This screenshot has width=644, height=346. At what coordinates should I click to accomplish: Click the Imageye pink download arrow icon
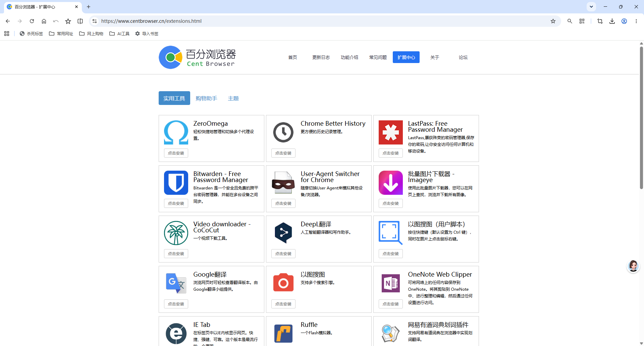click(x=391, y=183)
